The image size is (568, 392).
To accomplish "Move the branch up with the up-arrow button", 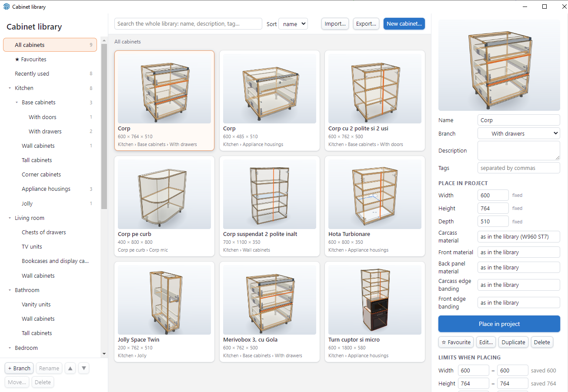I will 70,368.
